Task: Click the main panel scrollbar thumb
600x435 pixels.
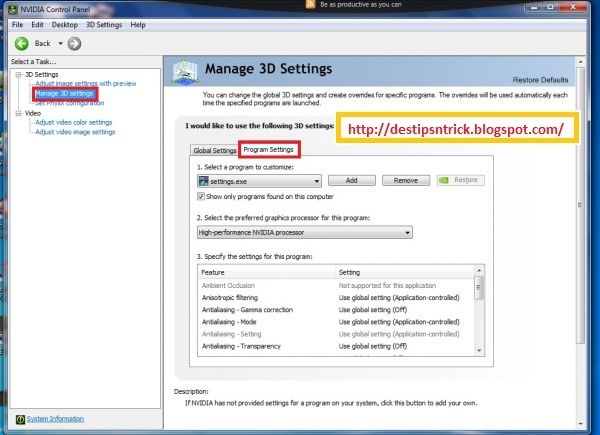Action: [580, 205]
